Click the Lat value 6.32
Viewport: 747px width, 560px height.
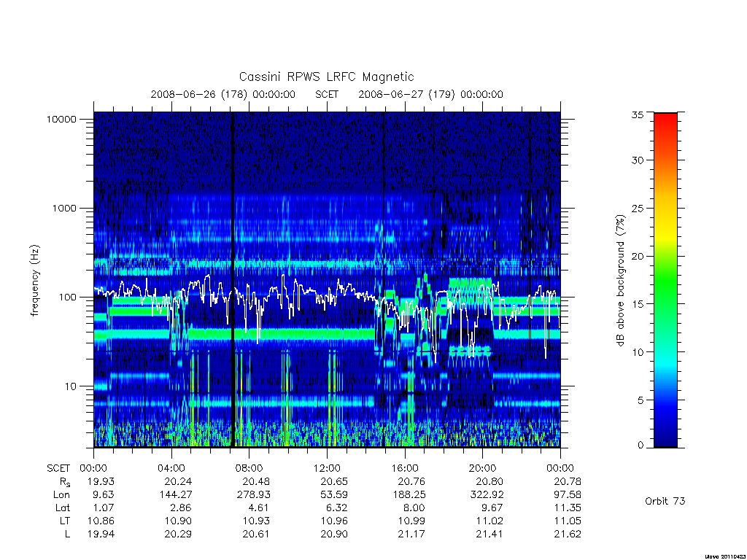[x=337, y=507]
